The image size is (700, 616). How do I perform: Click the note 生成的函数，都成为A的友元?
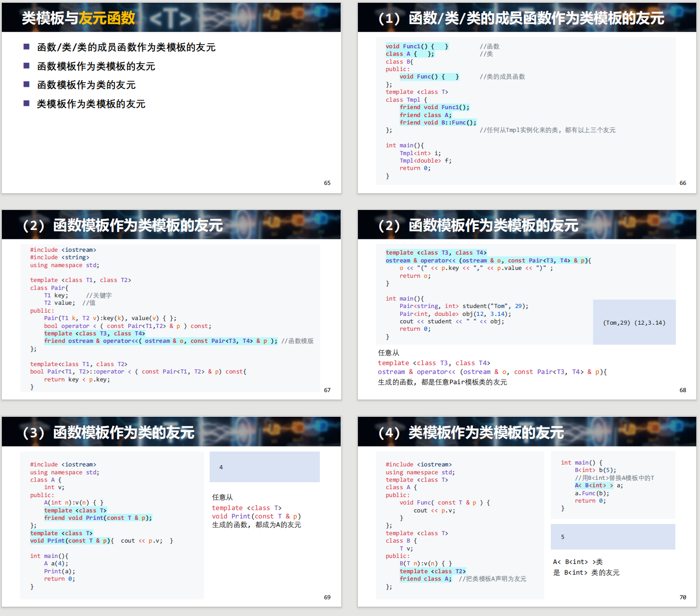(x=257, y=525)
